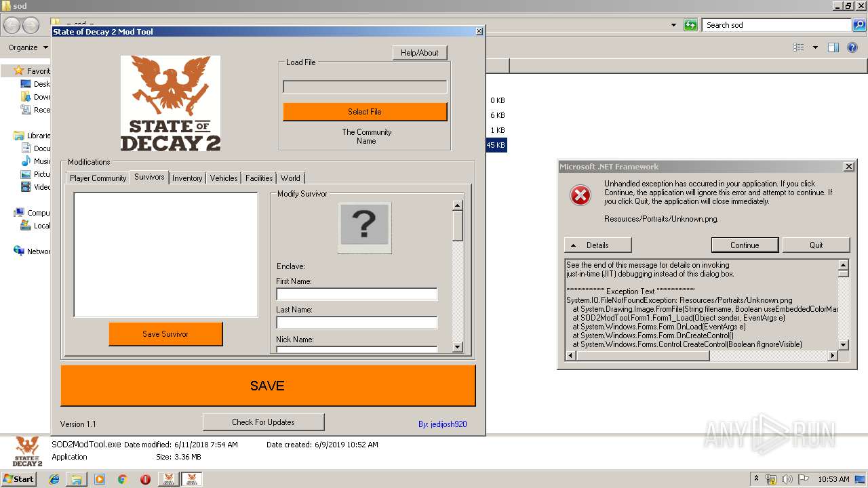The width and height of the screenshot is (868, 488).
Task: Click the Explorer forward navigation button
Action: click(31, 25)
